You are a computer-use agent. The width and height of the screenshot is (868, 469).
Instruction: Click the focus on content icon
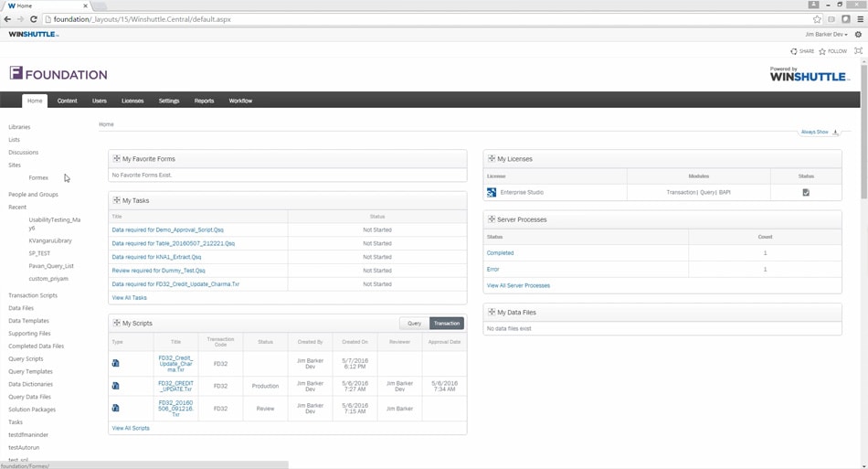858,51
